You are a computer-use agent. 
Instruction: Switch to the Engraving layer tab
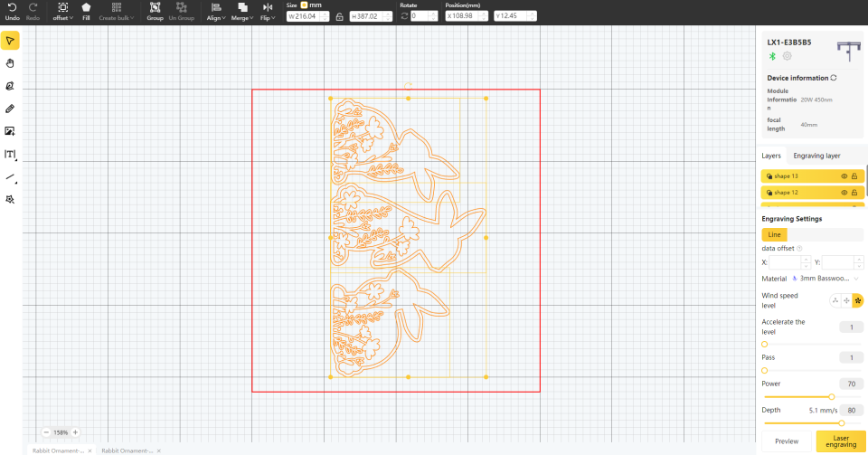click(x=816, y=156)
